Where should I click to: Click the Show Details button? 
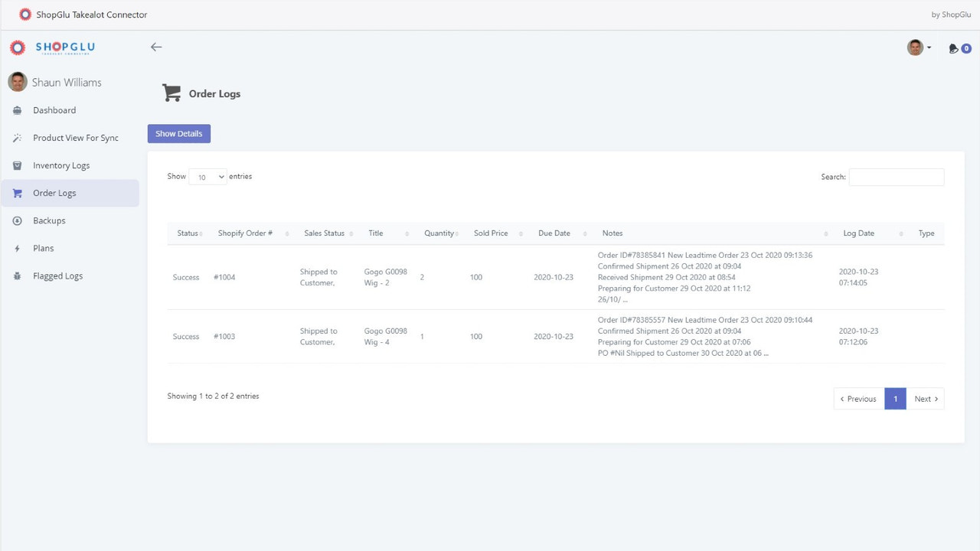coord(178,133)
